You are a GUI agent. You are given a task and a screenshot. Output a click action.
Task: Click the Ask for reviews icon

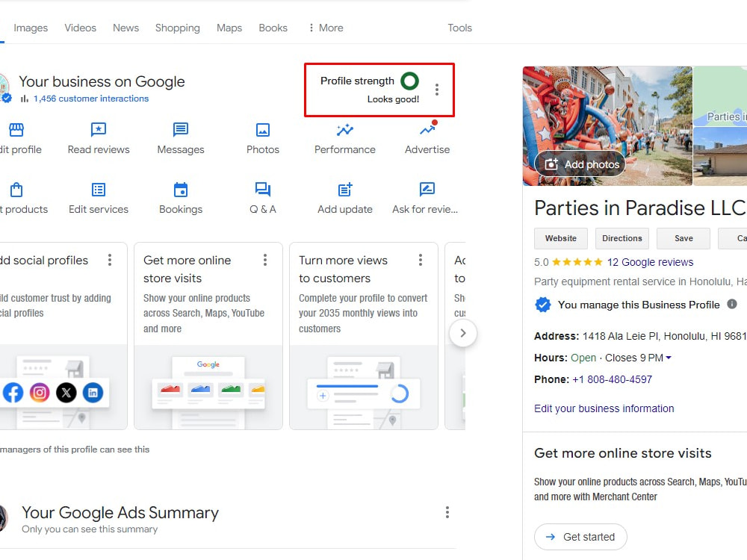pos(427,190)
